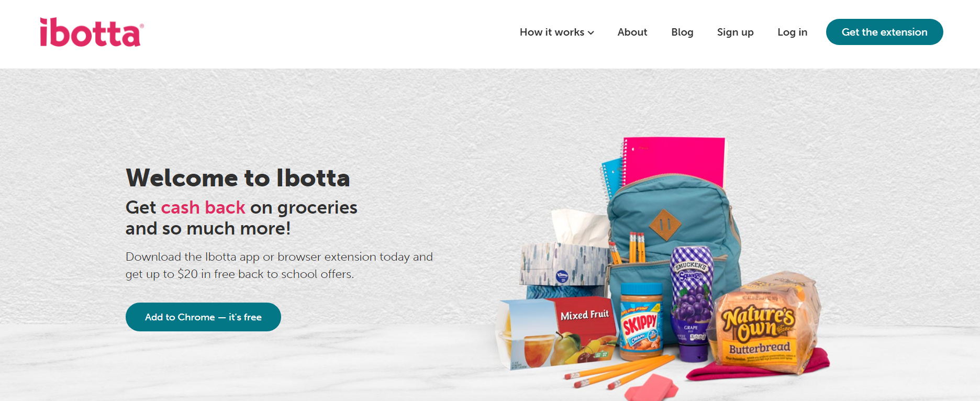This screenshot has width=980, height=401.
Task: Select Sign up in navigation
Action: point(735,32)
